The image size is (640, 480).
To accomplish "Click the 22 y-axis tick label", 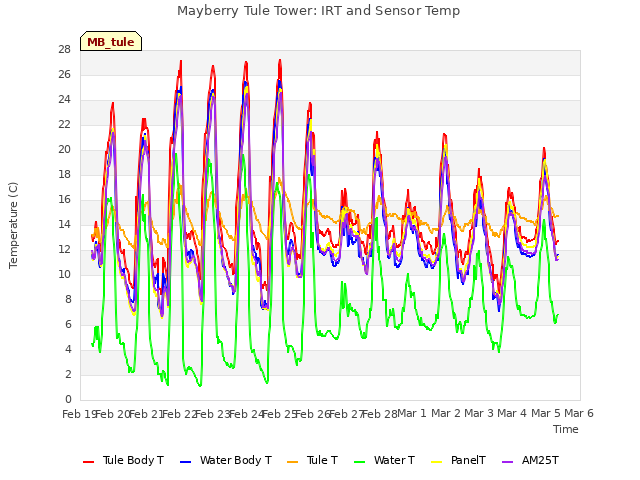I will click(x=64, y=124).
